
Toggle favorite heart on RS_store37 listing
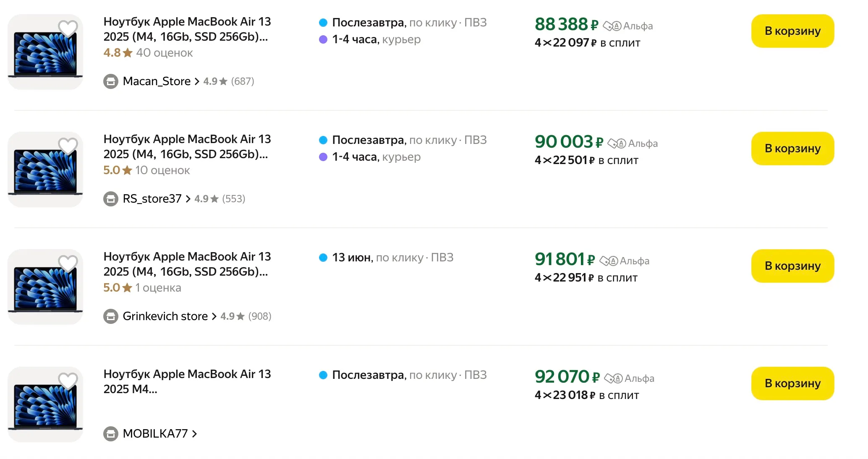(x=68, y=146)
